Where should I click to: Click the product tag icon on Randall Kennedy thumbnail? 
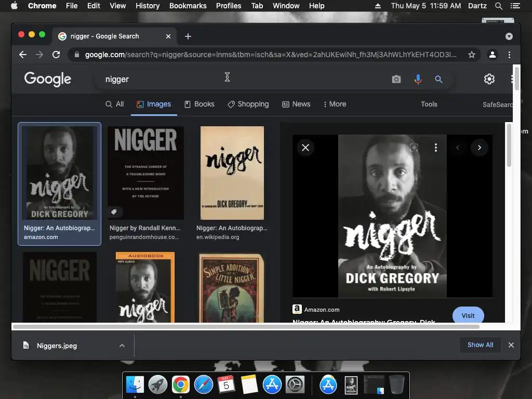[x=114, y=212]
